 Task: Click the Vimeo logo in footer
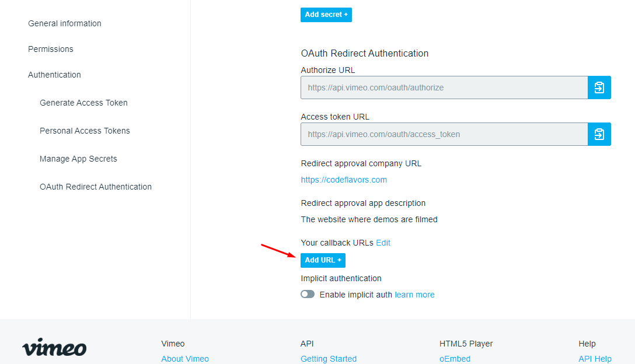coord(54,348)
